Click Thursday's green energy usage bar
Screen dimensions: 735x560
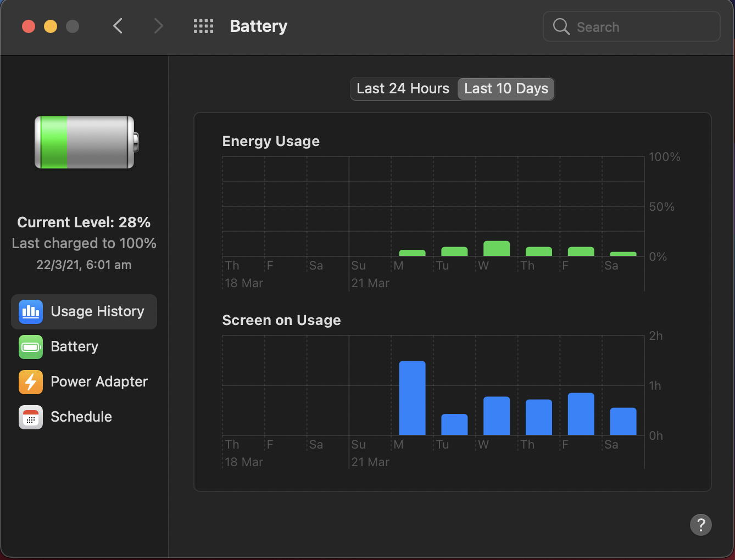[539, 251]
